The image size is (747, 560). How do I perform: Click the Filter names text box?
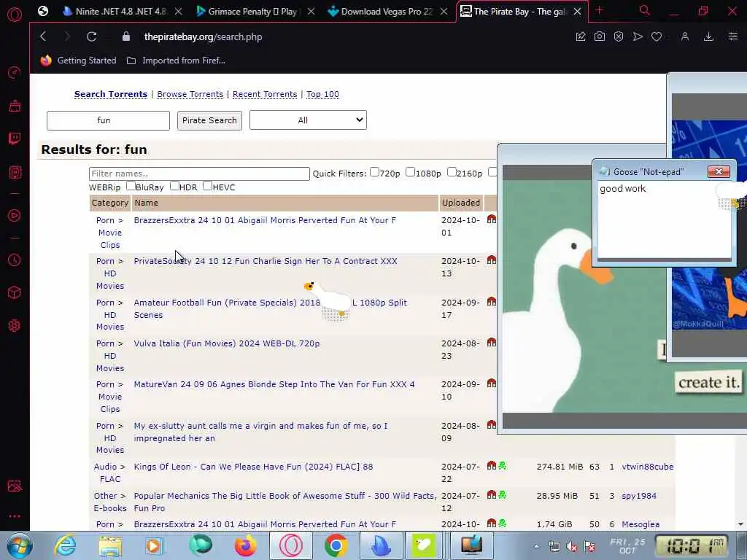(199, 174)
